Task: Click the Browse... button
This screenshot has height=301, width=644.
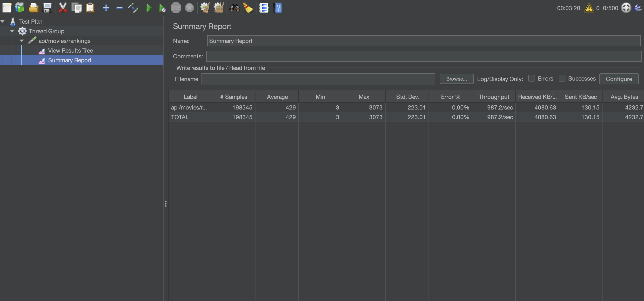Action: pyautogui.click(x=456, y=79)
